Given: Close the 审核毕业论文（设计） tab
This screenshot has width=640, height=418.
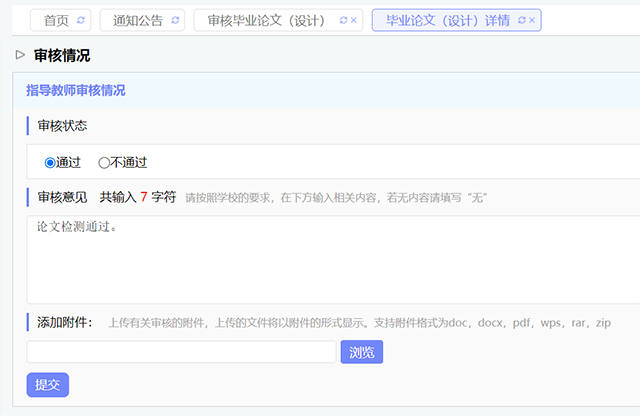Looking at the screenshot, I should point(354,20).
